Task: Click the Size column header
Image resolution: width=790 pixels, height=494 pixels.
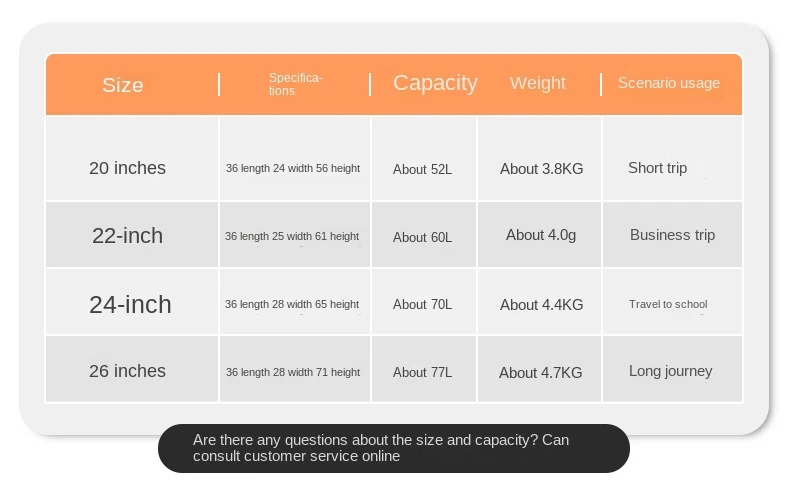Action: pos(123,85)
